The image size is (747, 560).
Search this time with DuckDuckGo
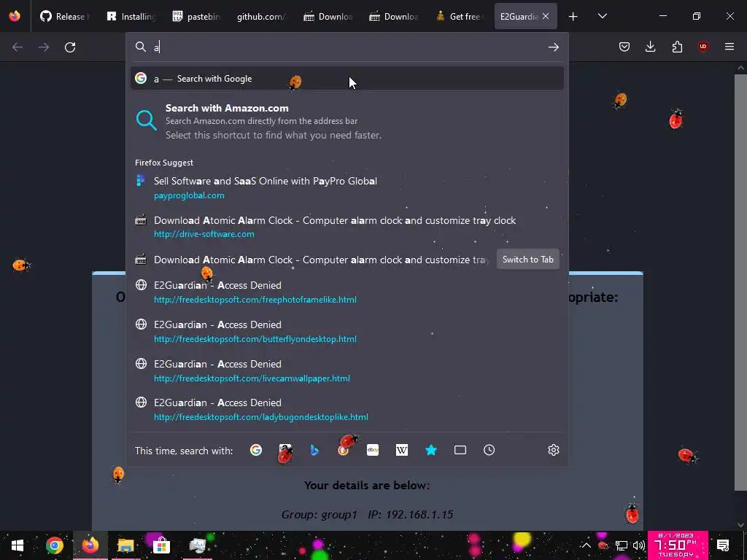coord(344,450)
